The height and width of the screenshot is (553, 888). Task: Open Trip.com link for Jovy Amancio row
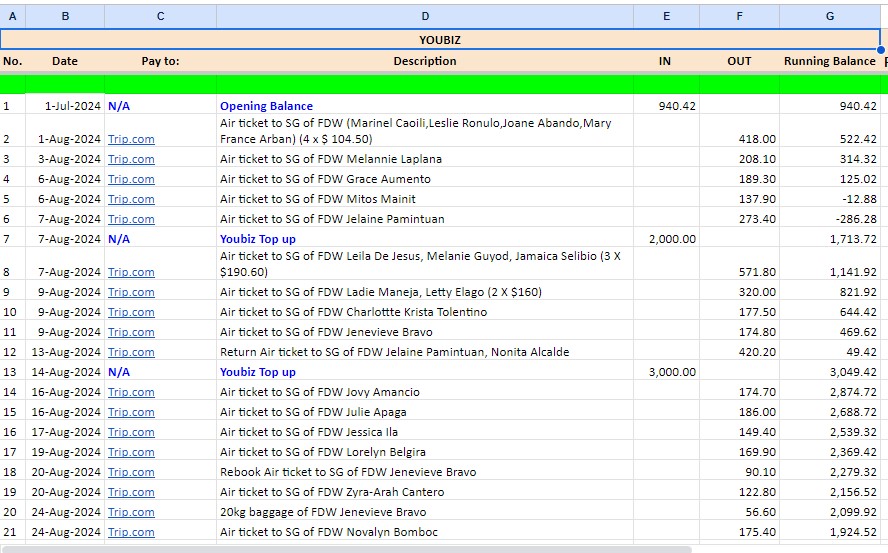click(x=131, y=392)
